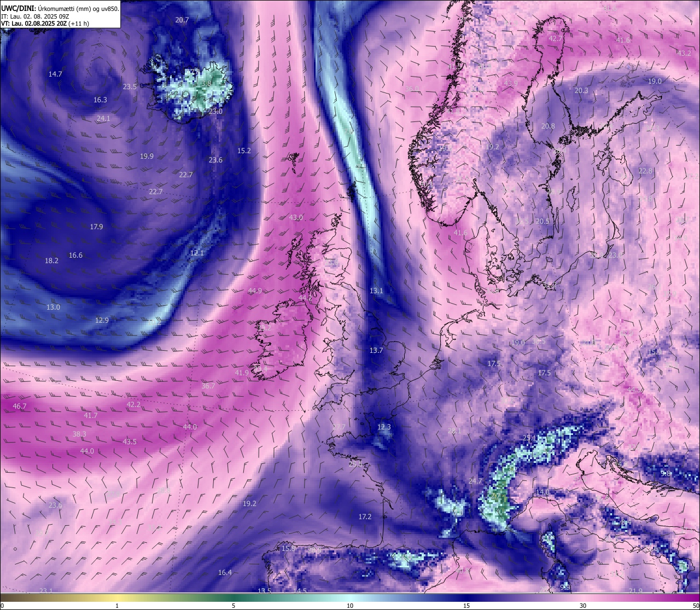The height and width of the screenshot is (610, 700).
Task: Click the 36.7 value label
Action: tap(208, 386)
